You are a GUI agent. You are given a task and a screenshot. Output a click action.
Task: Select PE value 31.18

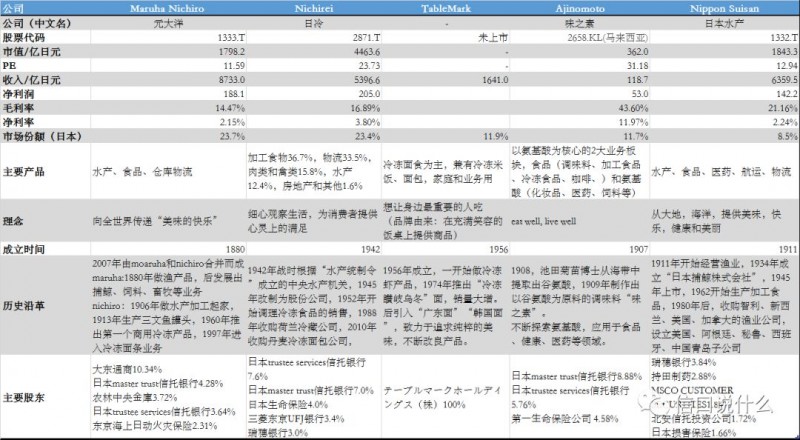coord(637,66)
